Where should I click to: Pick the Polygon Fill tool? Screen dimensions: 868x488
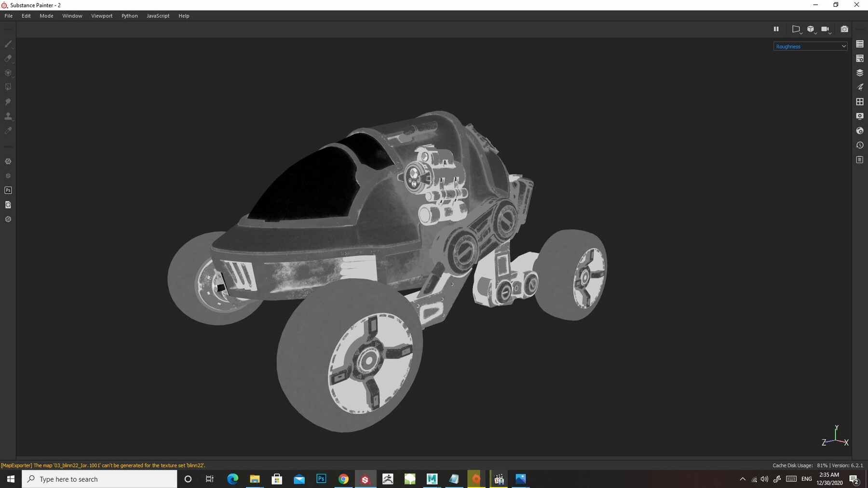tap(8, 87)
